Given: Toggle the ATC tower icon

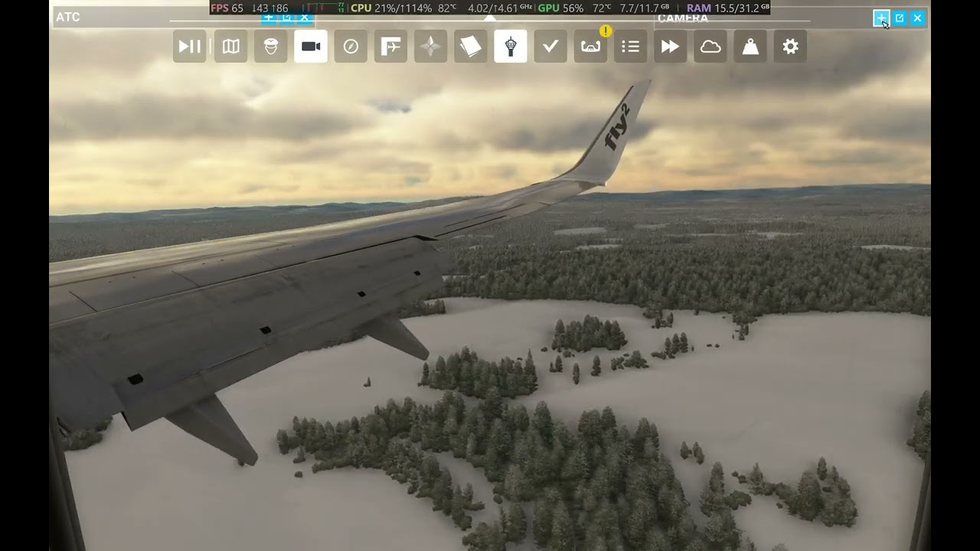Looking at the screenshot, I should coord(511,47).
